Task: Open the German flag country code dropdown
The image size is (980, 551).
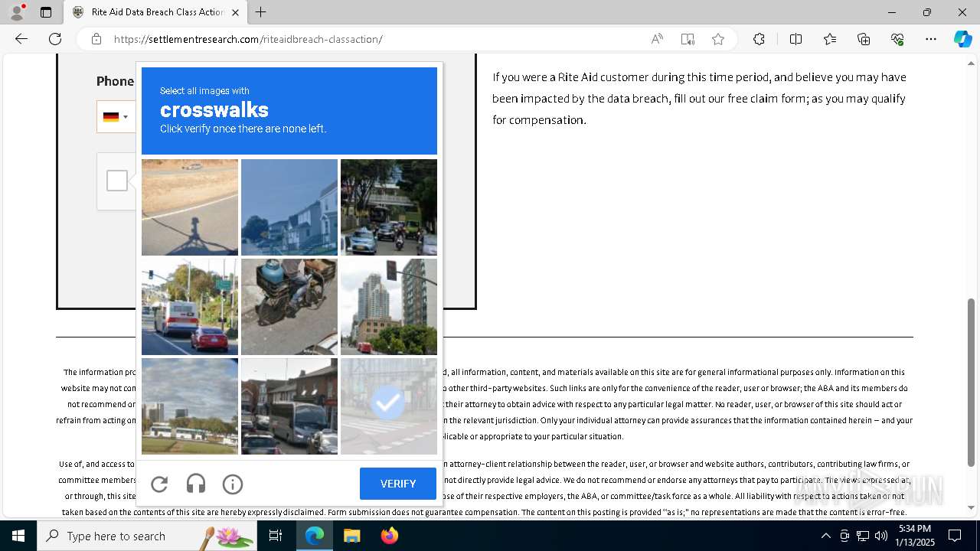Action: (x=116, y=117)
